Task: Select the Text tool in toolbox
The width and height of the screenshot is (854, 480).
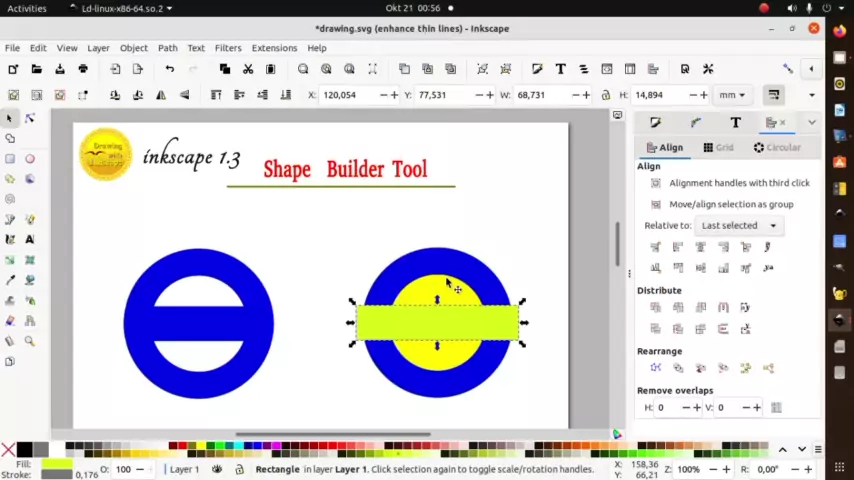Action: [30, 239]
